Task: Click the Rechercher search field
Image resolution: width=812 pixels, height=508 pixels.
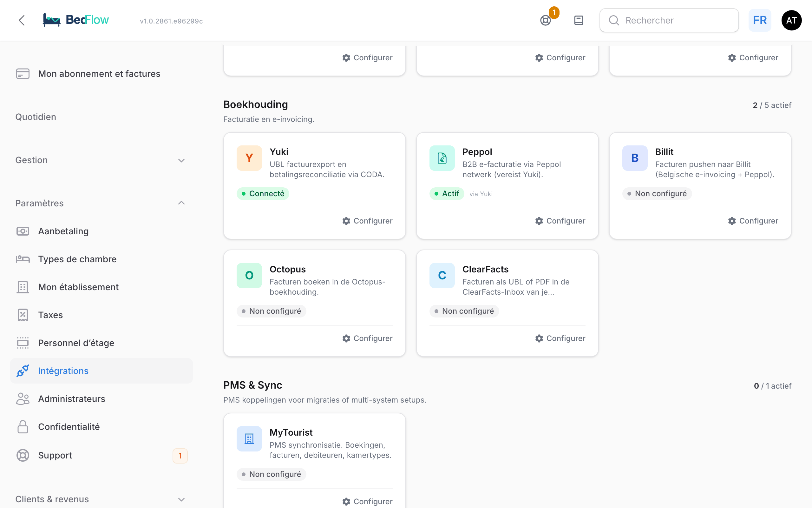Action: point(669,21)
